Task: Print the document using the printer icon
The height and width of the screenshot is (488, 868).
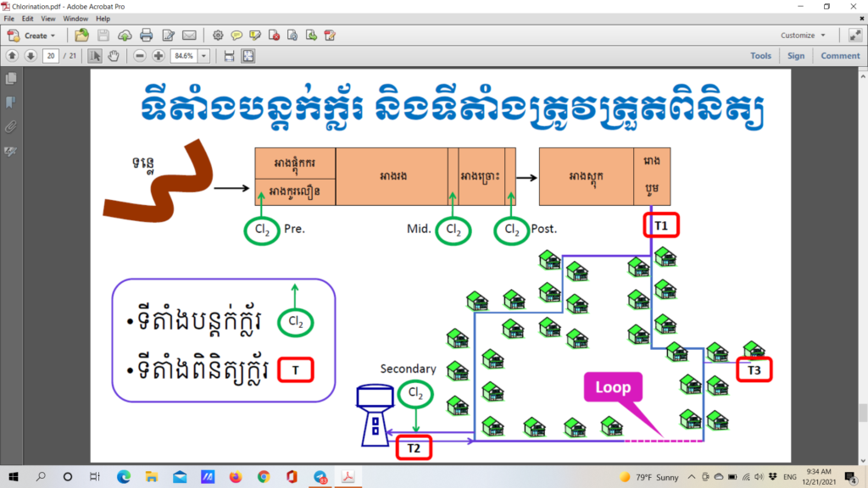Action: pyautogui.click(x=146, y=36)
